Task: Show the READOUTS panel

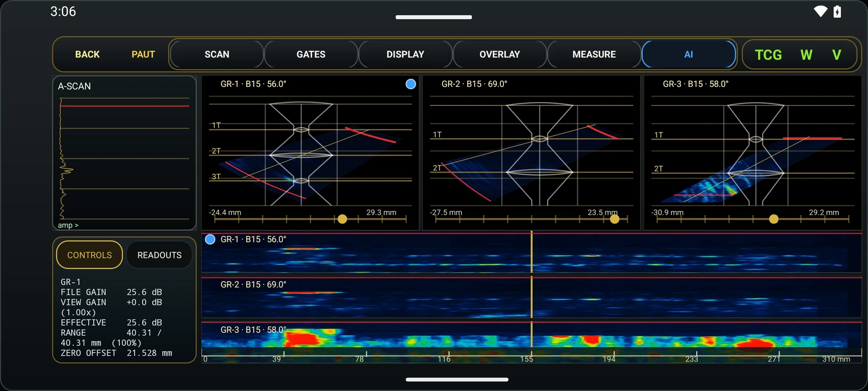Action: [x=159, y=255]
